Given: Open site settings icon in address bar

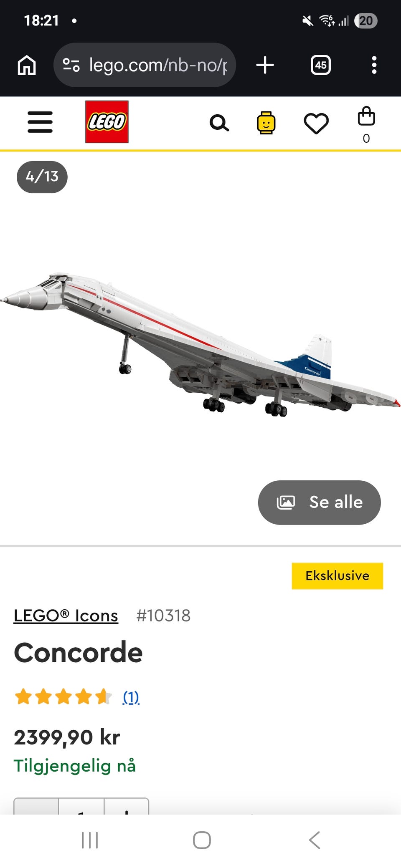Looking at the screenshot, I should pyautogui.click(x=71, y=65).
